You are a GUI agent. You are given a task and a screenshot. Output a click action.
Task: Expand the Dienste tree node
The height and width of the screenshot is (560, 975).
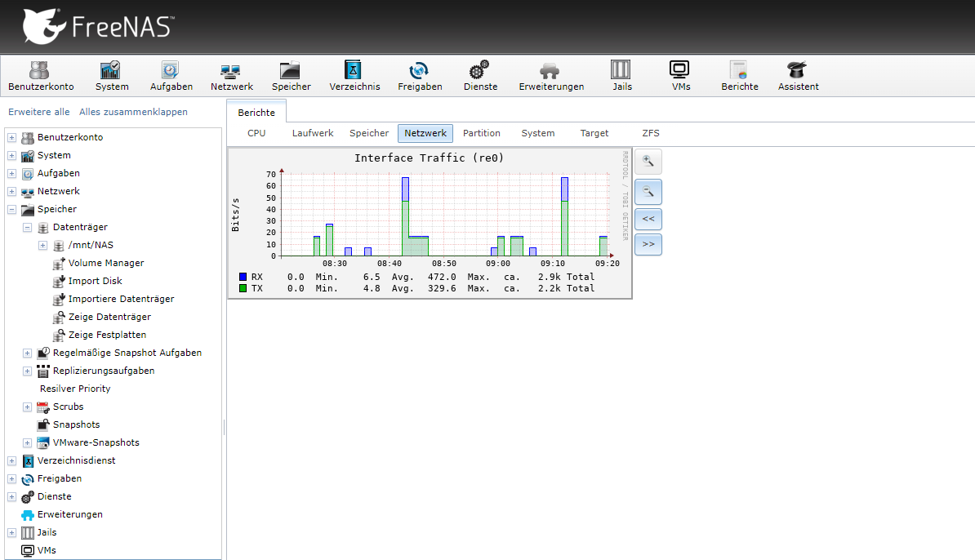click(x=11, y=496)
